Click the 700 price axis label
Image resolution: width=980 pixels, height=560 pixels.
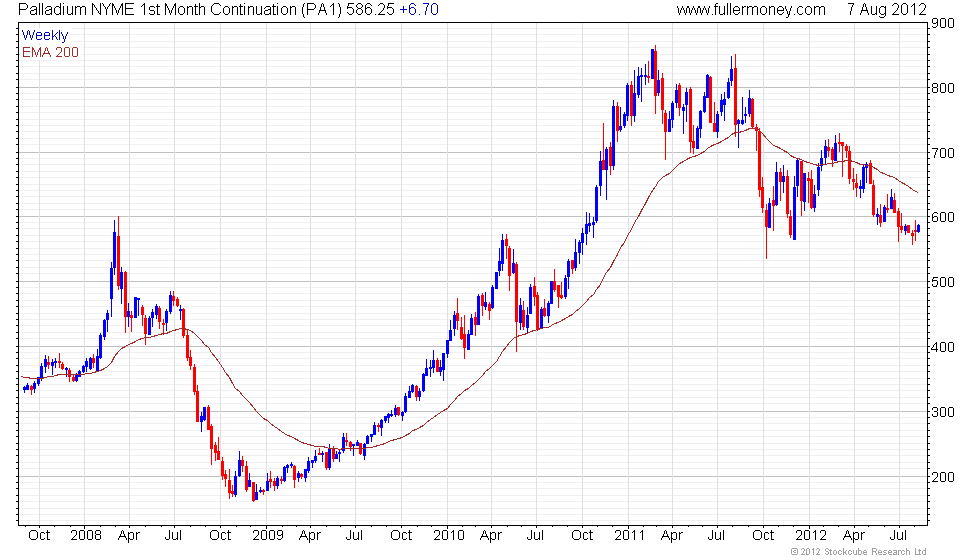coord(942,153)
